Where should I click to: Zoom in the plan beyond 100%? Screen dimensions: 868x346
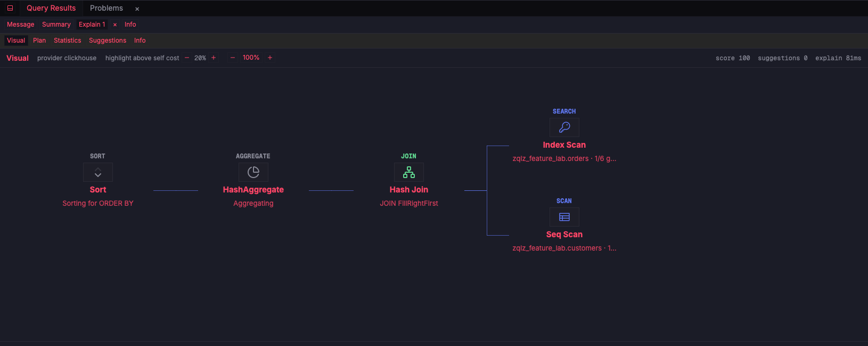point(270,58)
